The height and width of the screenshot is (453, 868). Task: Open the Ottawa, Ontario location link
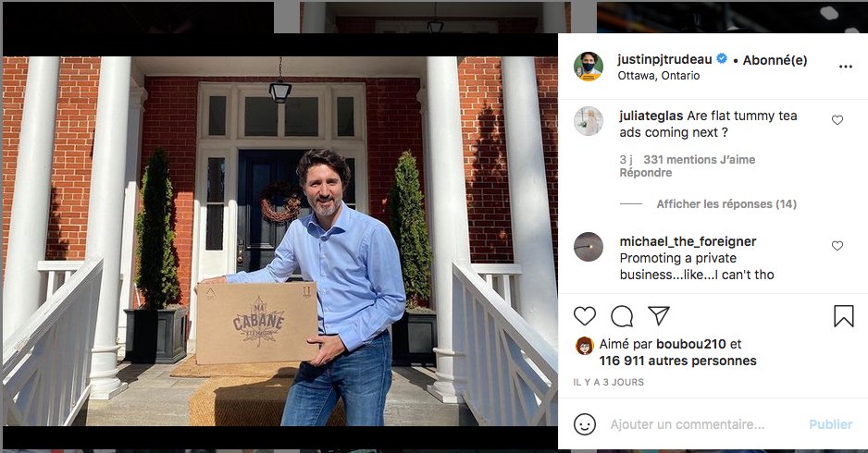[659, 75]
